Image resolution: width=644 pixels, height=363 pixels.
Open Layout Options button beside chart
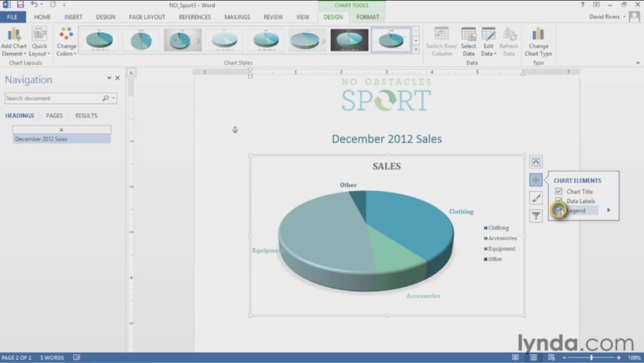(x=536, y=162)
